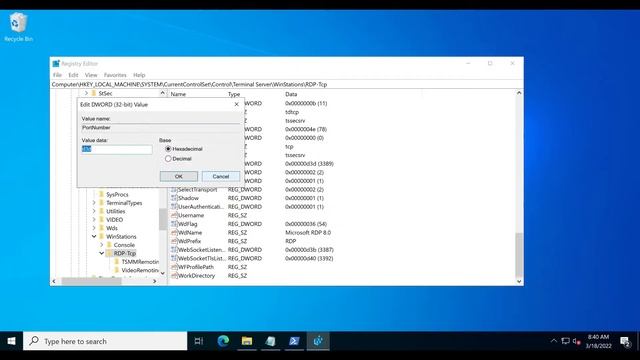
Task: Click the Registry Editor taskbar icon
Action: pos(318,341)
